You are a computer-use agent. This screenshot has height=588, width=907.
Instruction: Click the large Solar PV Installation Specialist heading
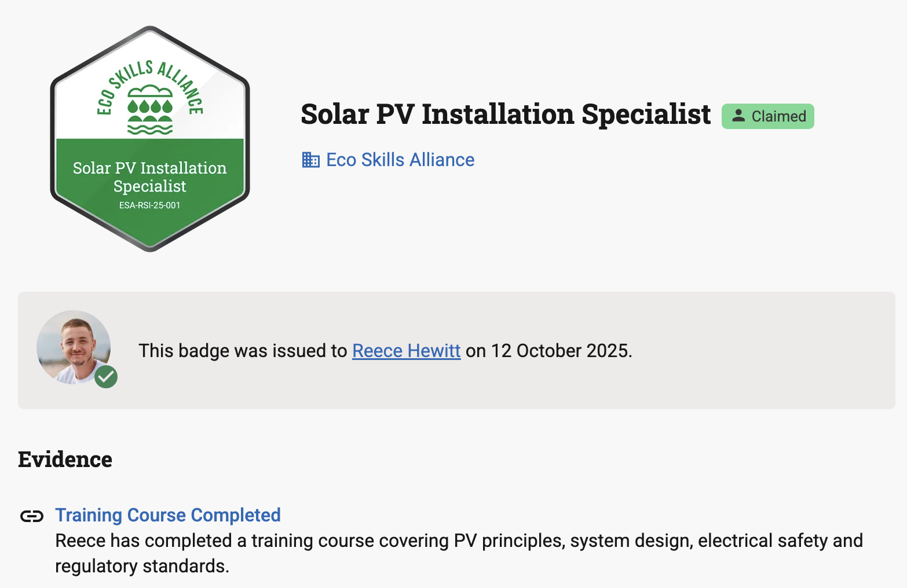[506, 114]
